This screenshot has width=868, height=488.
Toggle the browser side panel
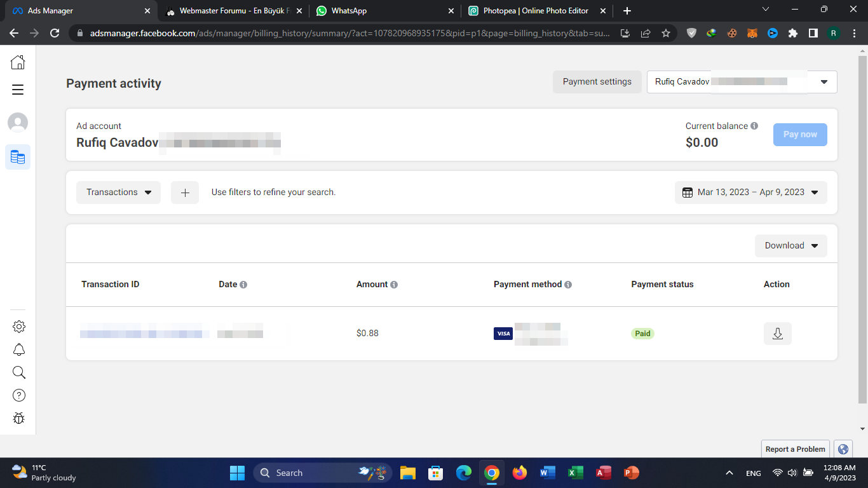click(813, 33)
